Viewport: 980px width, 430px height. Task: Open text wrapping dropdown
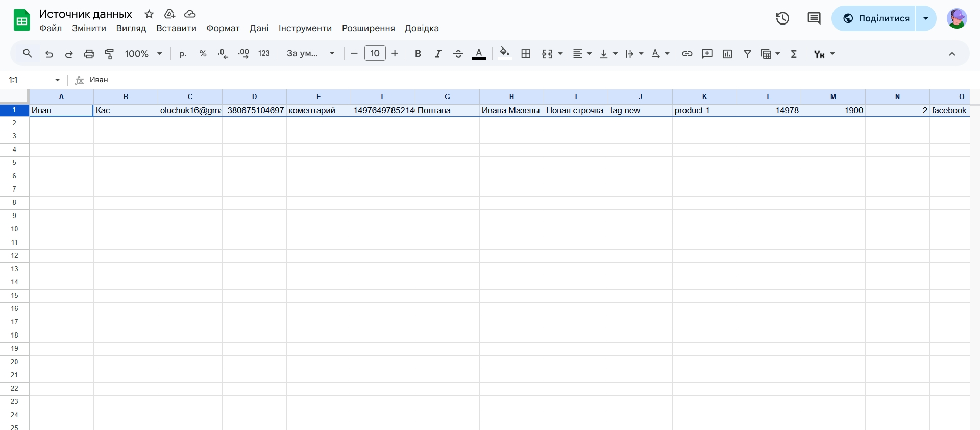click(x=634, y=54)
